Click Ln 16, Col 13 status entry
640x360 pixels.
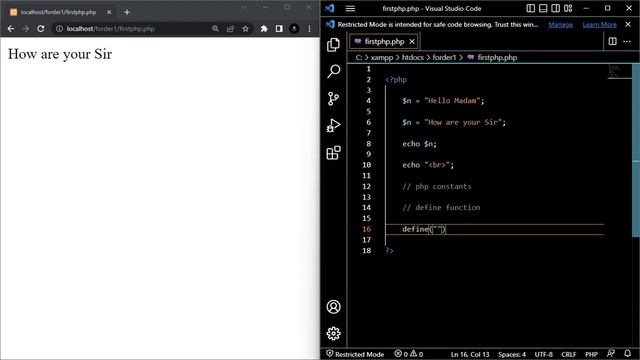(x=470, y=354)
